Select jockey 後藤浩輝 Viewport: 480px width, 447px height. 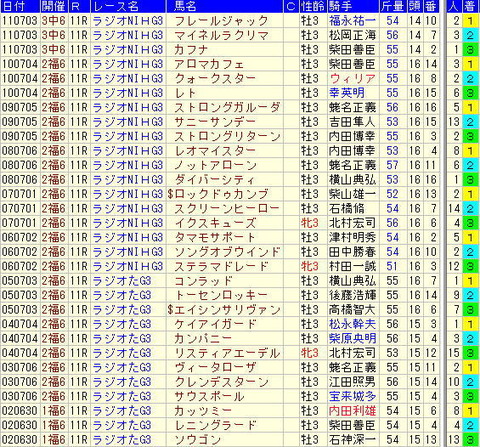(352, 295)
